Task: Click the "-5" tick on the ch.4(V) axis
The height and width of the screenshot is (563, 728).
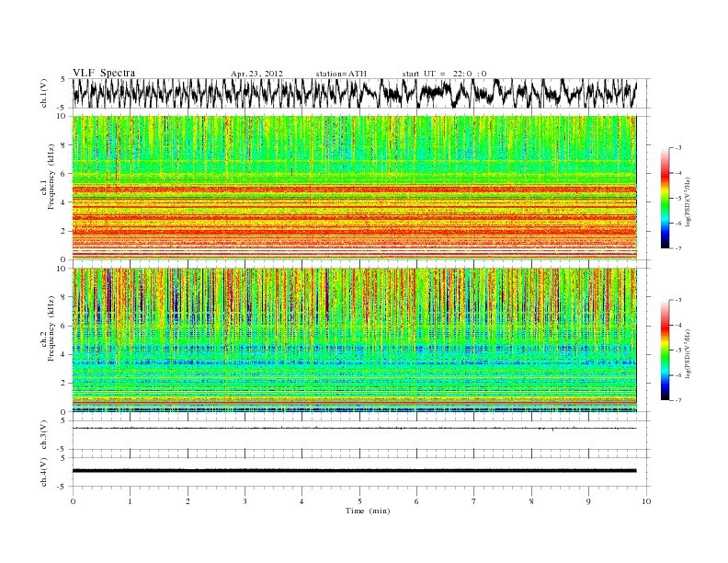Action: (63, 487)
